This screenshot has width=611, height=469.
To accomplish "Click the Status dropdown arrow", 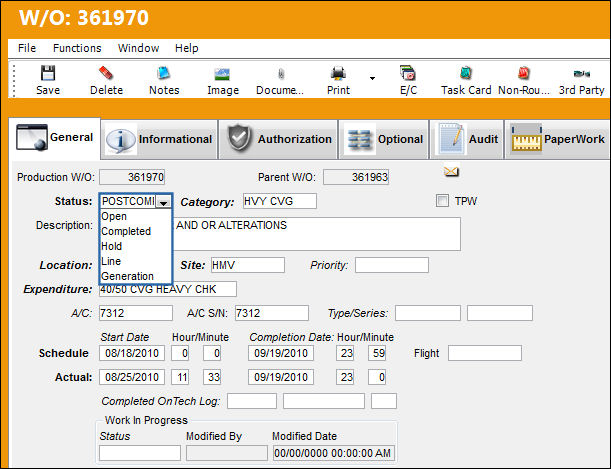I will click(x=163, y=202).
